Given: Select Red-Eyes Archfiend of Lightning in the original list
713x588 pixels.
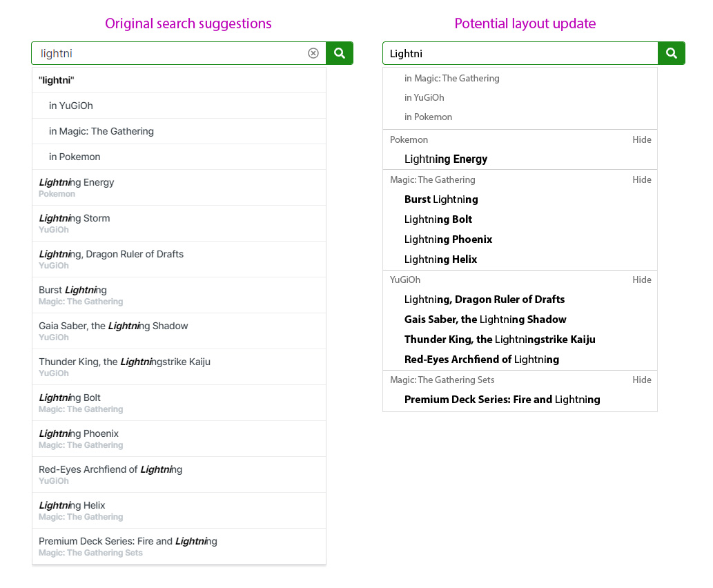Looking at the screenshot, I should pyautogui.click(x=179, y=475).
